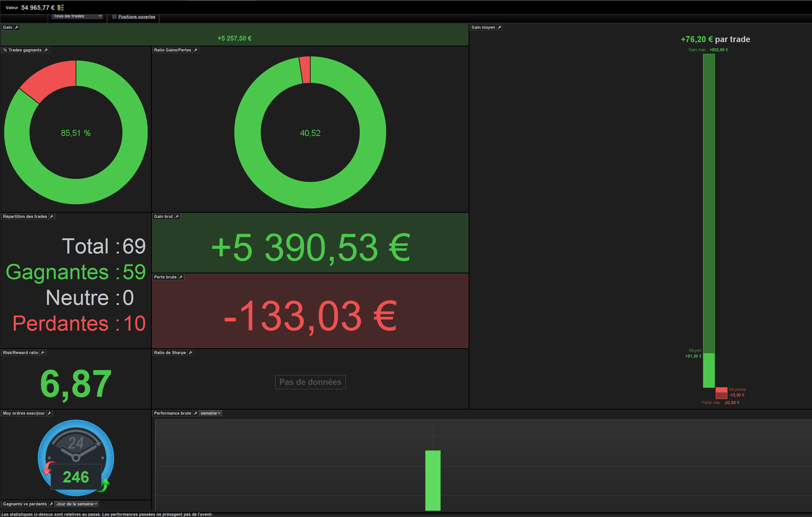812x517 pixels.
Task: Open Risk/Reward ratio wrench settings
Action: click(x=43, y=353)
